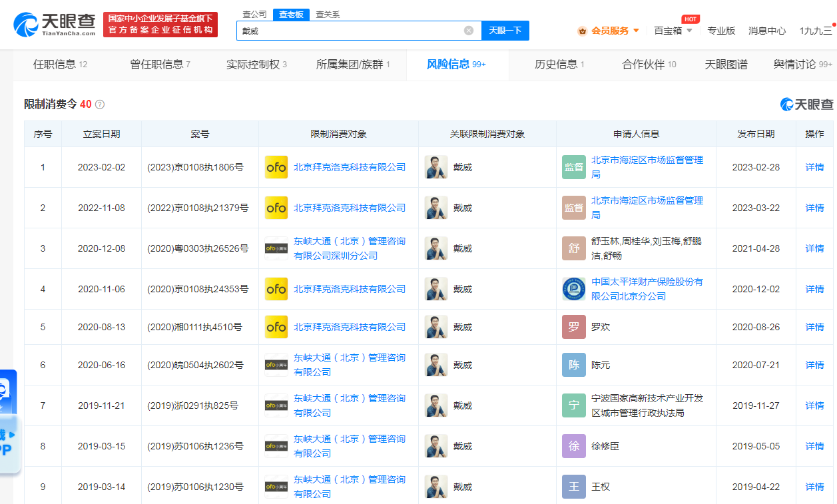Image resolution: width=837 pixels, height=504 pixels.
Task: Click the ofo logo in row 2
Action: 276,208
